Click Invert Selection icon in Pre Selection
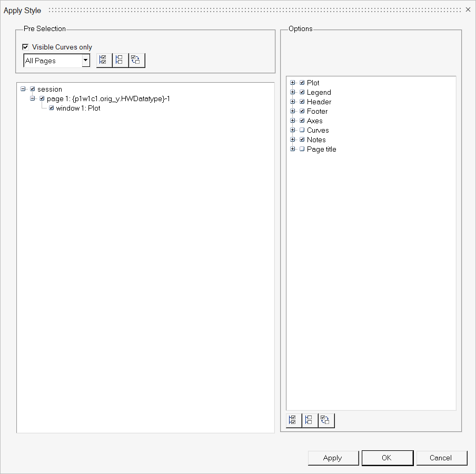476x474 pixels. point(136,61)
